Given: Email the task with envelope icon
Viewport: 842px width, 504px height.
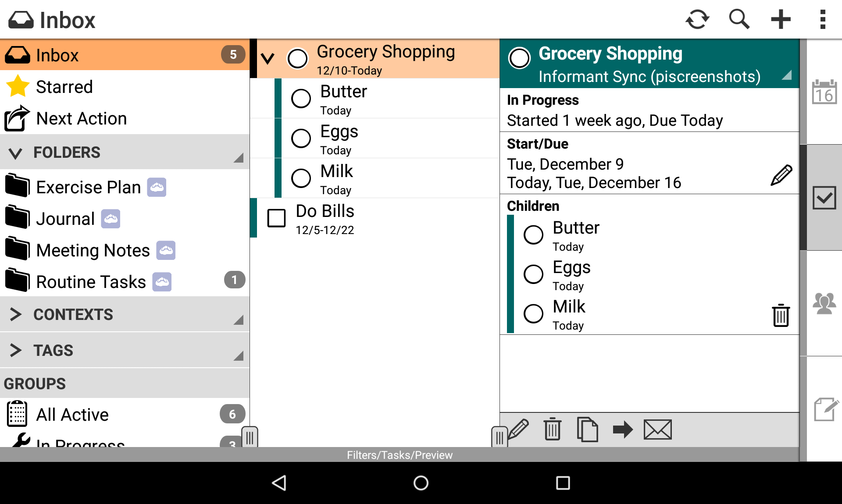Looking at the screenshot, I should click(657, 429).
